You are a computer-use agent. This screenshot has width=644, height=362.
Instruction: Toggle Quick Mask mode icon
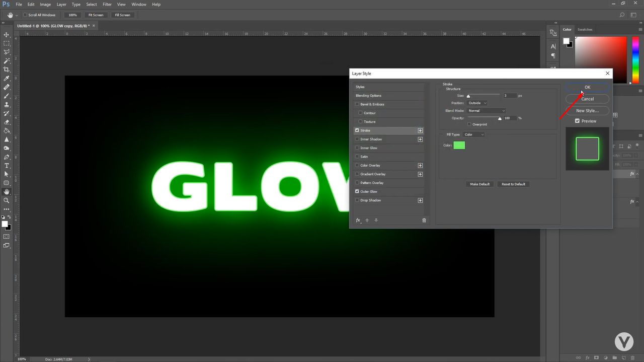[x=7, y=236]
